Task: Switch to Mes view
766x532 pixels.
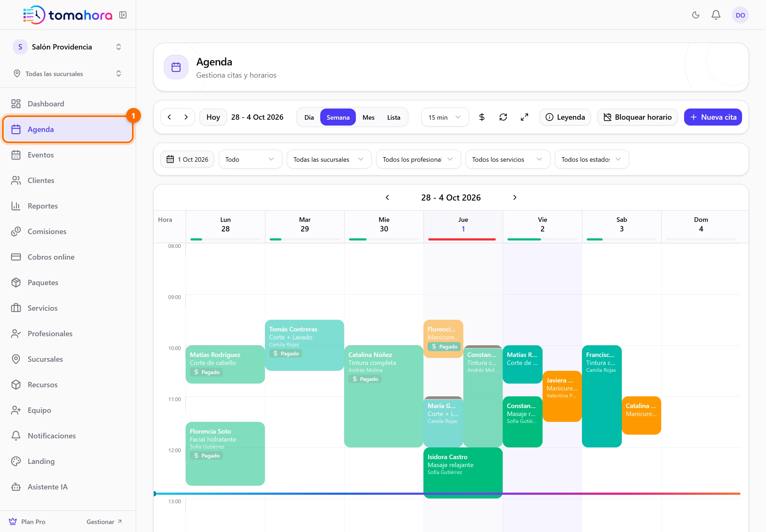Action: pyautogui.click(x=368, y=117)
